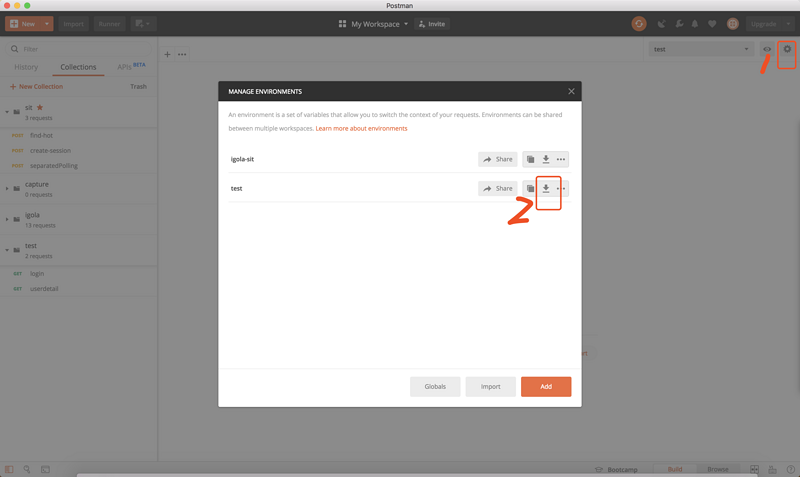Screen dimensions: 800x477
Task: Click the Invite button
Action: tap(432, 23)
